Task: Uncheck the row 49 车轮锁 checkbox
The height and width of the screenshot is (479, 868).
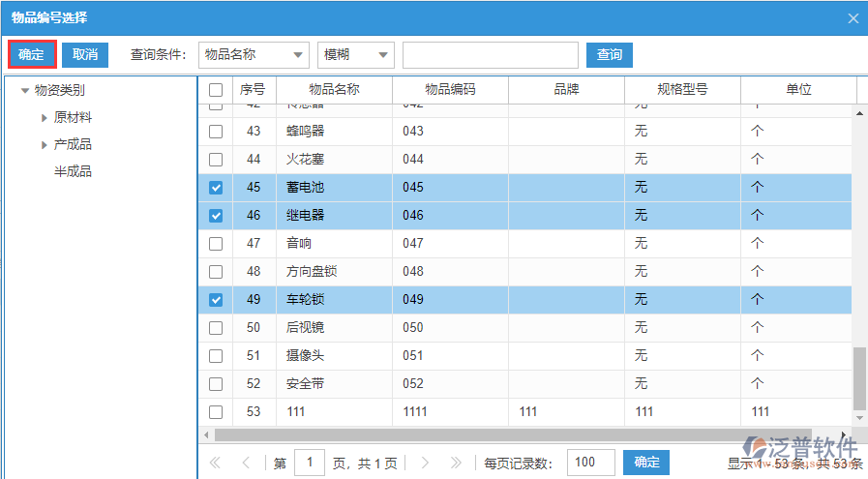Action: [x=216, y=300]
